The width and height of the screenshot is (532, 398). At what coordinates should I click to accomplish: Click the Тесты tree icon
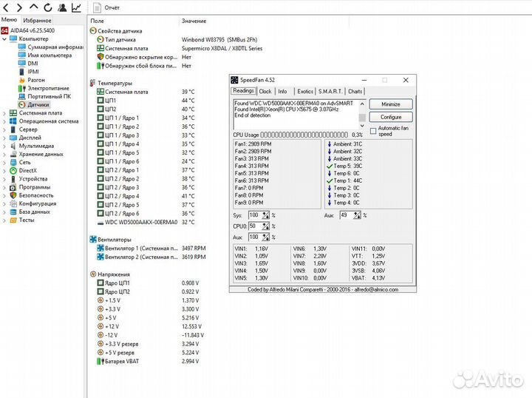13,220
